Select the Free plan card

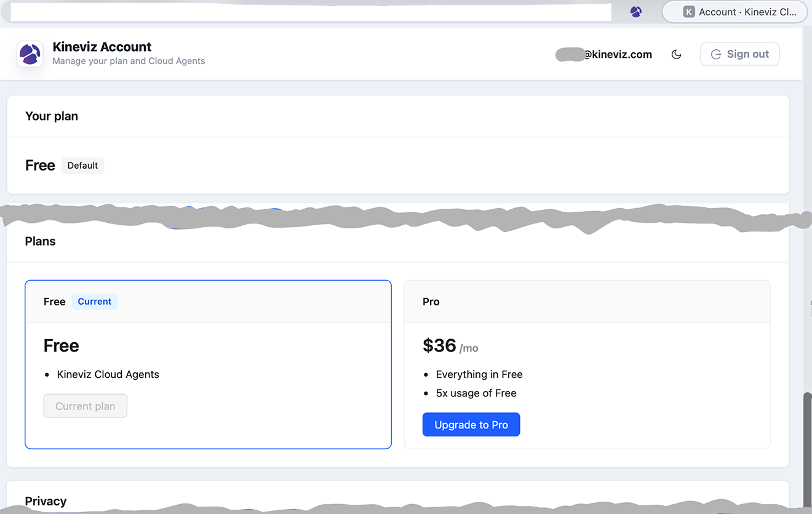point(208,364)
